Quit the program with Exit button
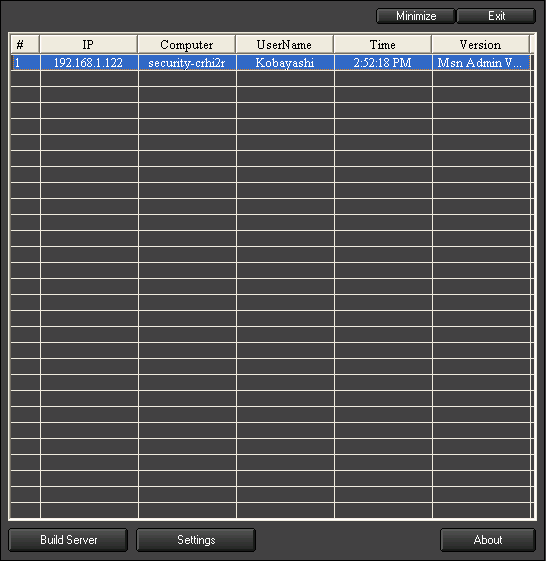 pos(496,16)
